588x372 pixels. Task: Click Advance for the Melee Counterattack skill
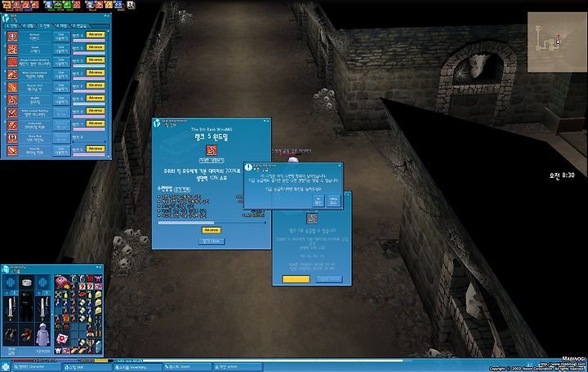point(96,73)
